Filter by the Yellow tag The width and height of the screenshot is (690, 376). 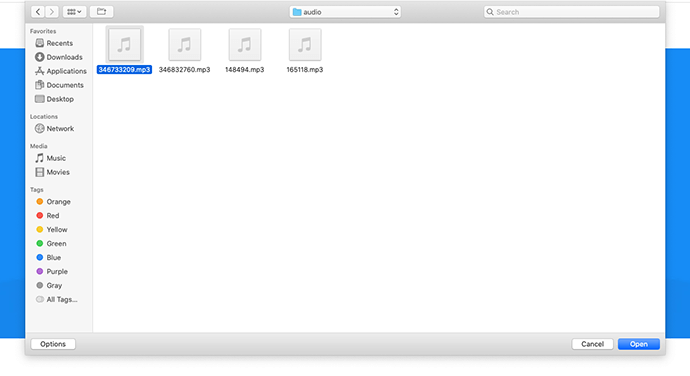coord(57,230)
